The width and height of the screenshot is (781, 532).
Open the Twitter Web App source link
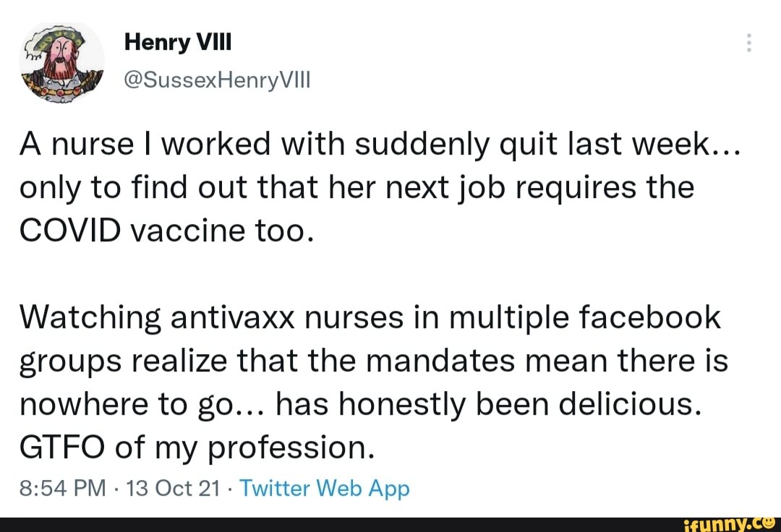324,489
